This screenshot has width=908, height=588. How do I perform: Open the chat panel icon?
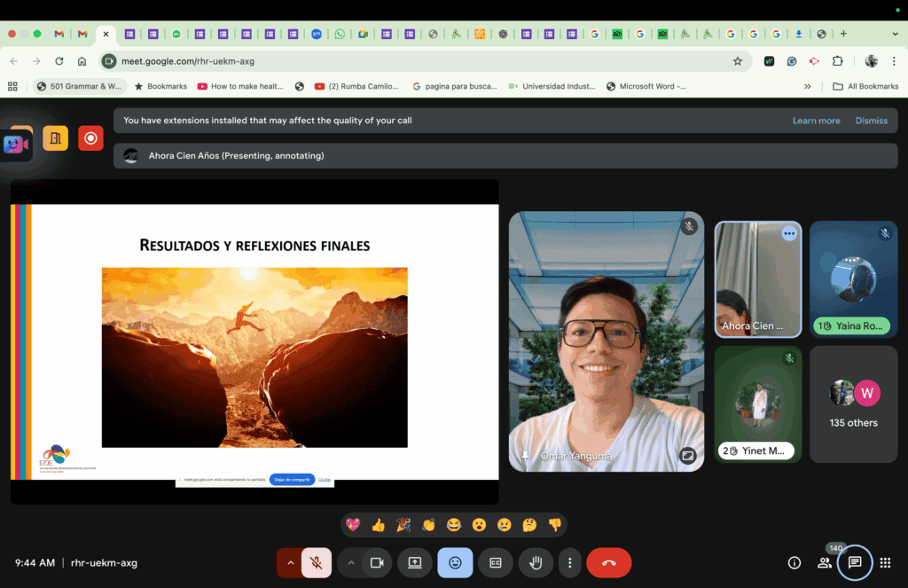(855, 562)
